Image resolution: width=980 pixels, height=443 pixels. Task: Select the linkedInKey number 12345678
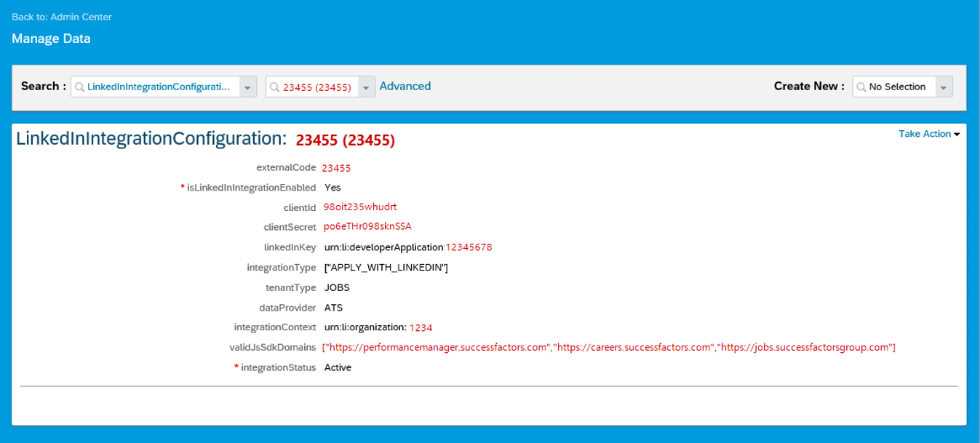pos(469,247)
